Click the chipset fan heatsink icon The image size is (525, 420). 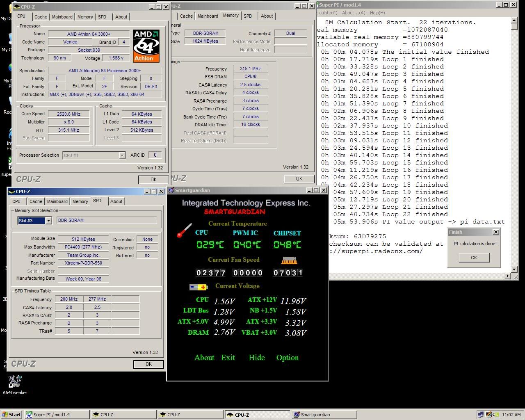(x=289, y=260)
